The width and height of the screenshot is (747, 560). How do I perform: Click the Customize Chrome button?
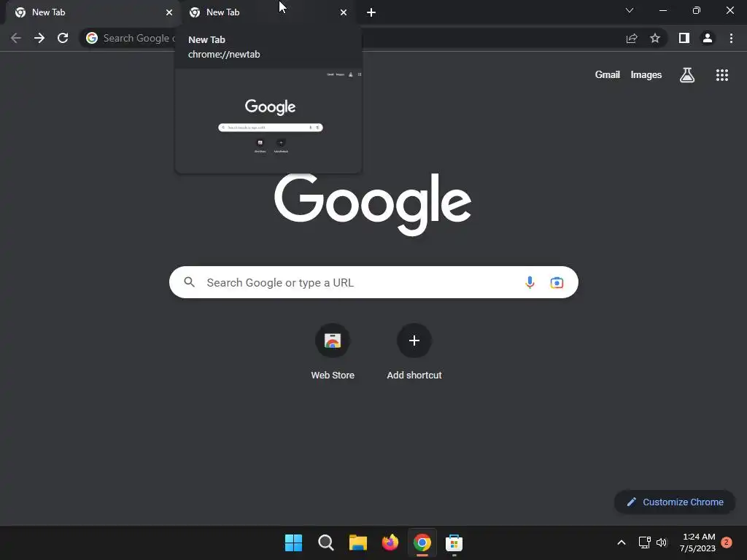tap(675, 502)
